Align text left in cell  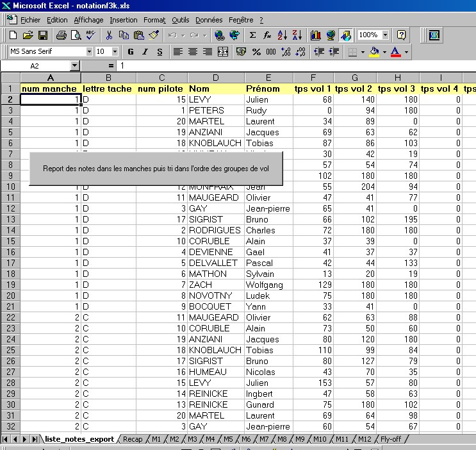pyautogui.click(x=178, y=52)
